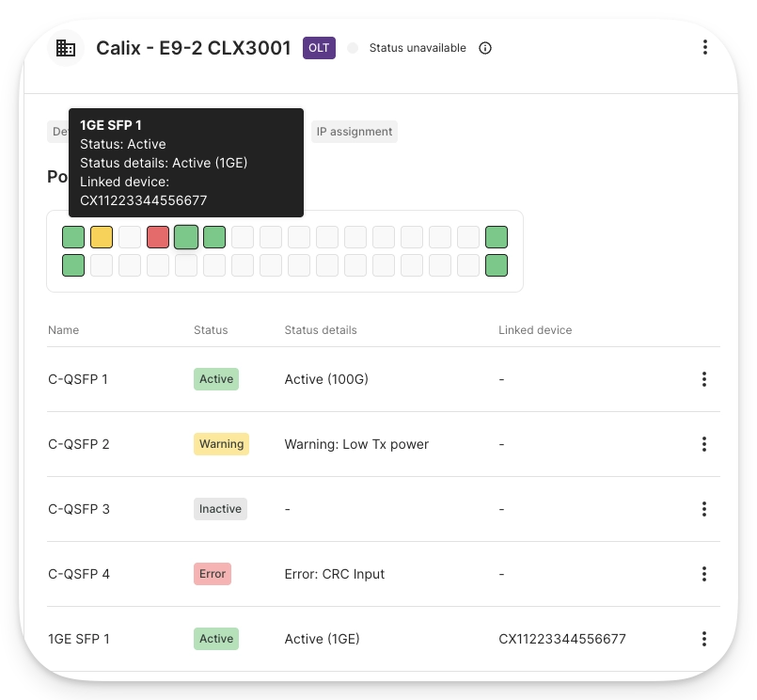Select the yellow warning port square

[102, 237]
